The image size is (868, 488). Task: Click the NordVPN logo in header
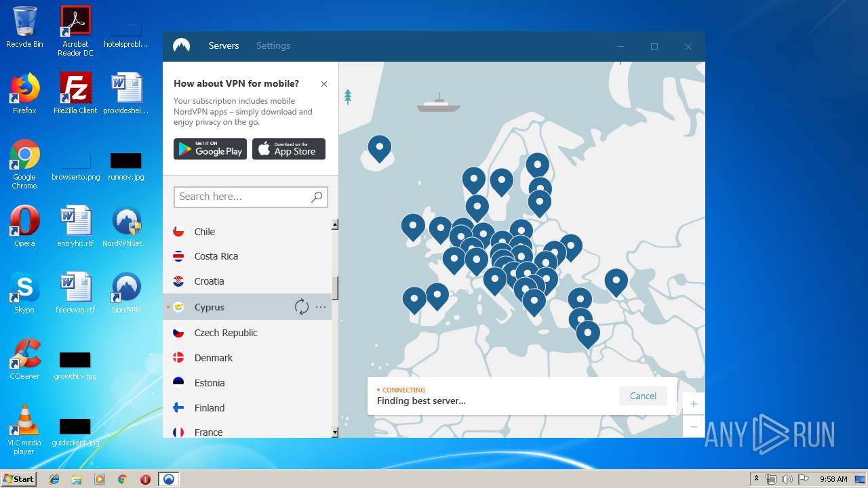[181, 45]
